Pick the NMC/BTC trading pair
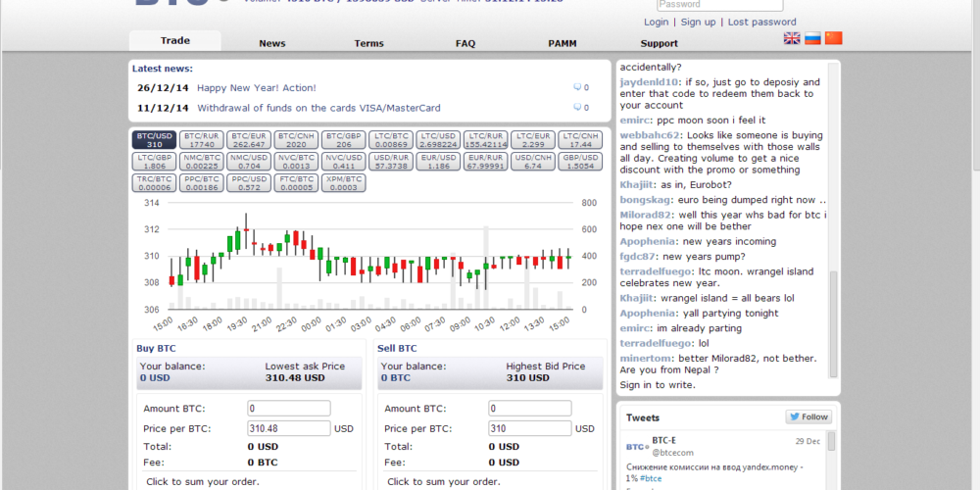The image size is (980, 490). pos(203,161)
